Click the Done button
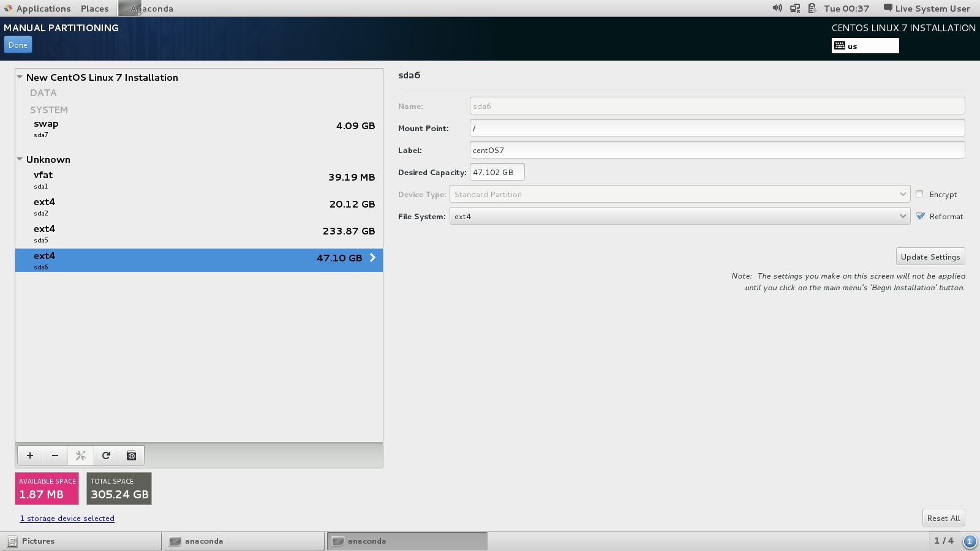The height and width of the screenshot is (551, 980). [x=18, y=45]
